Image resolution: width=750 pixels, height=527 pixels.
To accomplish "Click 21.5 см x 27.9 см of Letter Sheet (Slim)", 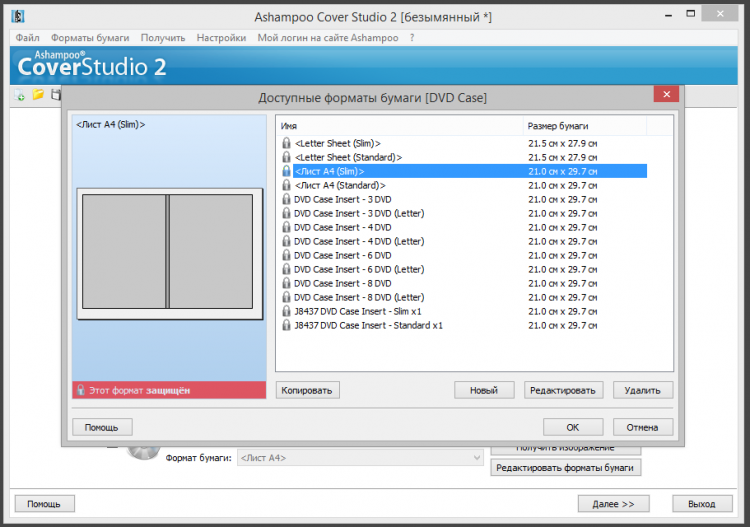I will pyautogui.click(x=562, y=143).
